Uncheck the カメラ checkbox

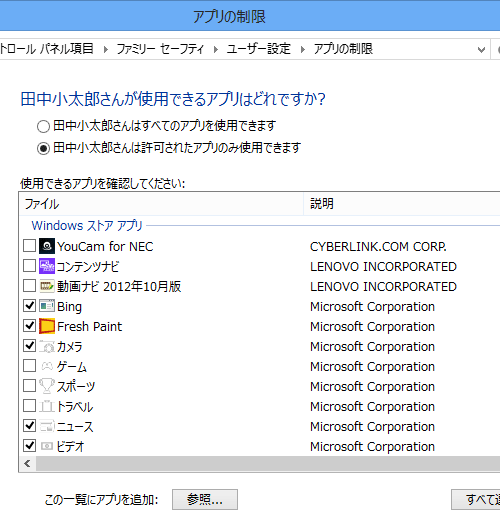pyautogui.click(x=29, y=345)
